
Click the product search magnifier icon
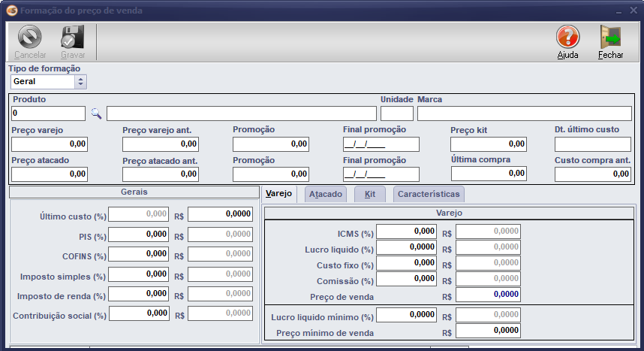(x=96, y=113)
